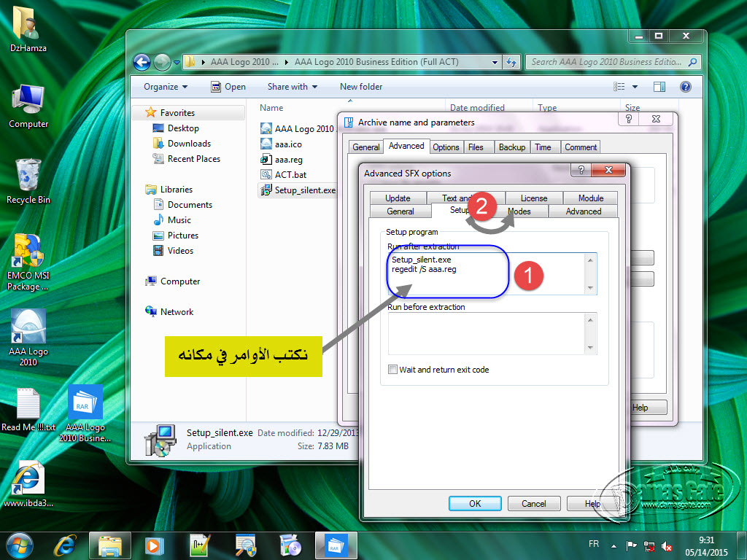
Task: Toggle the preview pane icon in Explorer
Action: [659, 87]
